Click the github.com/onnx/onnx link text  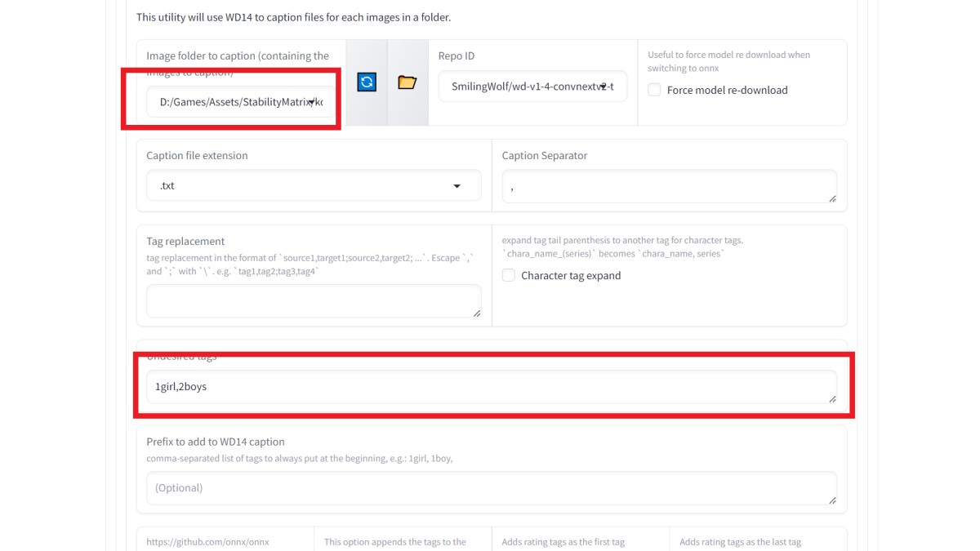click(x=207, y=542)
